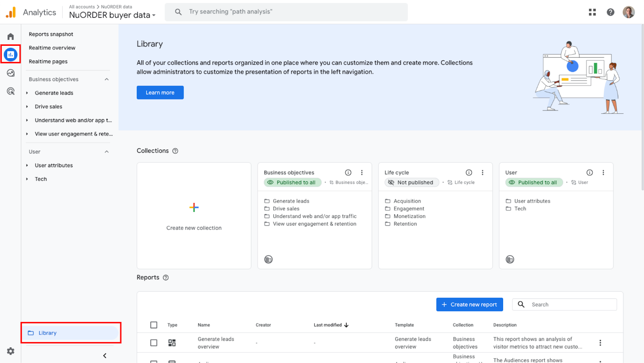Click Drive sales in Business objectives card
The height and width of the screenshot is (363, 644).
coord(286,209)
